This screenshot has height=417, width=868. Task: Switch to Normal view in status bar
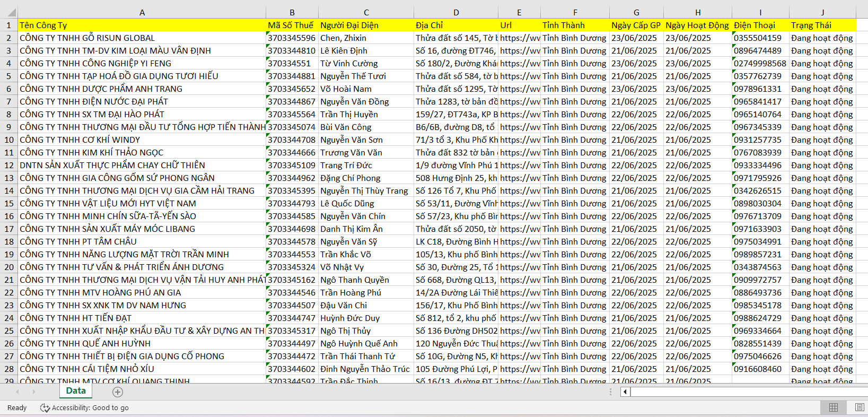pyautogui.click(x=833, y=407)
